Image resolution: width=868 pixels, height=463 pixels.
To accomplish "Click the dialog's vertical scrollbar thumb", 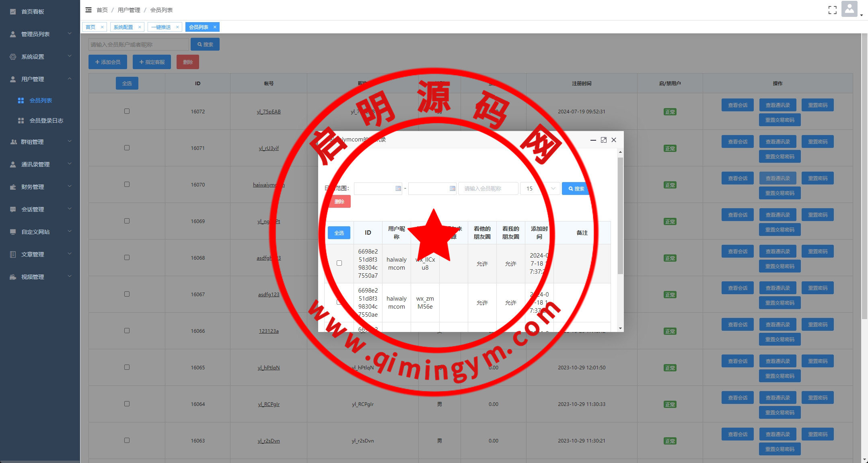I will coord(620,215).
